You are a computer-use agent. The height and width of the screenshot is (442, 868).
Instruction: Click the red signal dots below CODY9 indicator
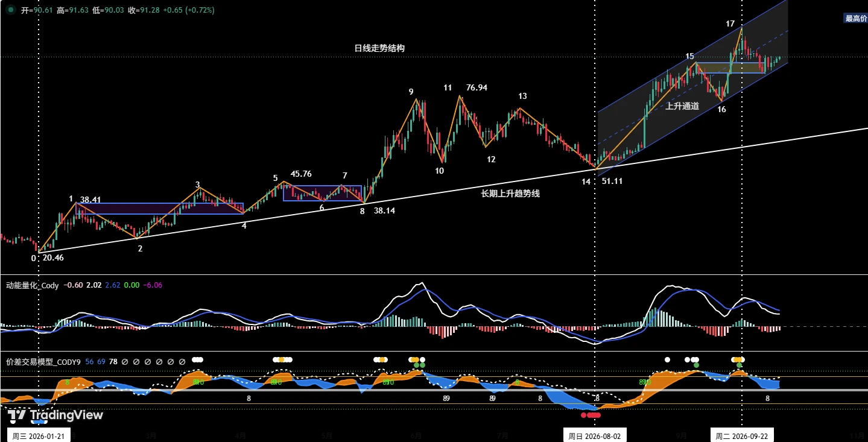(591, 415)
